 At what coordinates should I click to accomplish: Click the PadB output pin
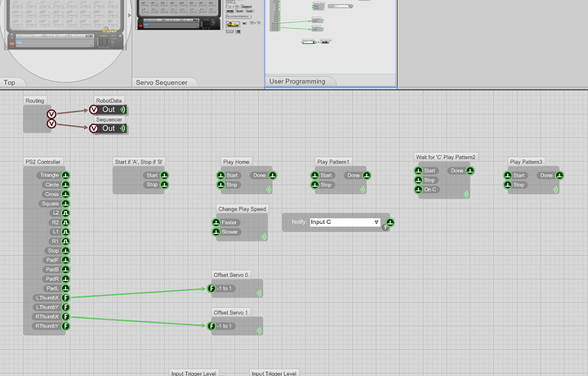click(65, 270)
